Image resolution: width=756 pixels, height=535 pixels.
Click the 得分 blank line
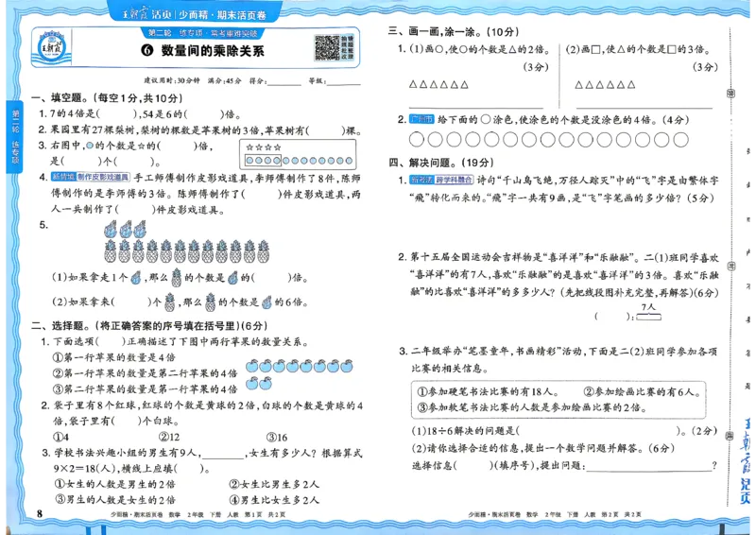[284, 83]
